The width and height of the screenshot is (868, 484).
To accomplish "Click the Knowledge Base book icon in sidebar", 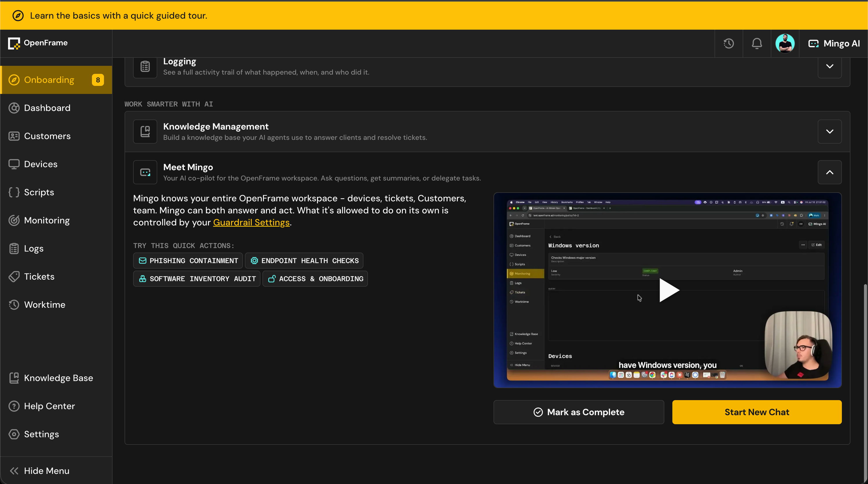I will click(x=14, y=378).
